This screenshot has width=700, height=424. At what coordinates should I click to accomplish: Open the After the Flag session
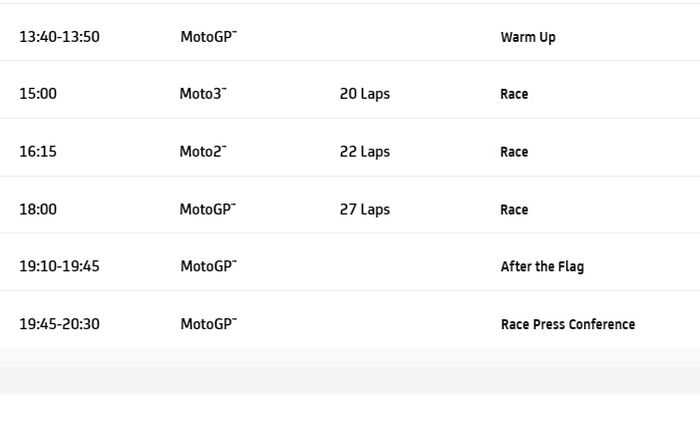tap(542, 267)
